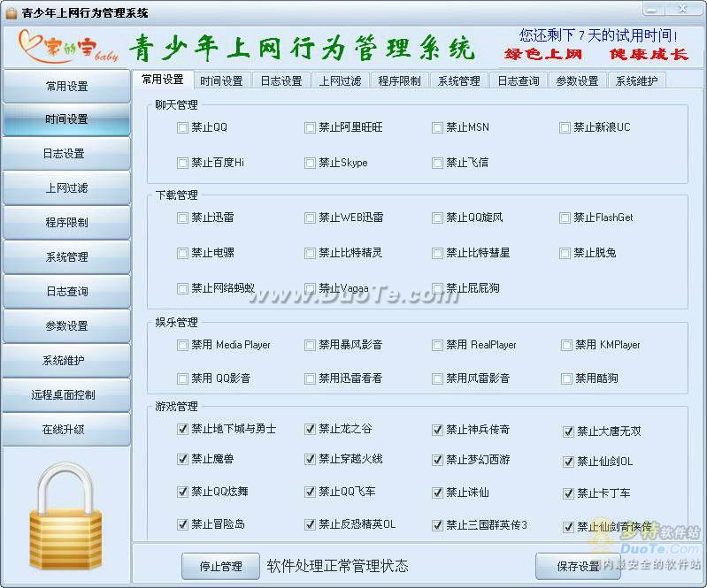707x588 pixels.
Task: Open 系统管理 tab
Action: pyautogui.click(x=459, y=81)
